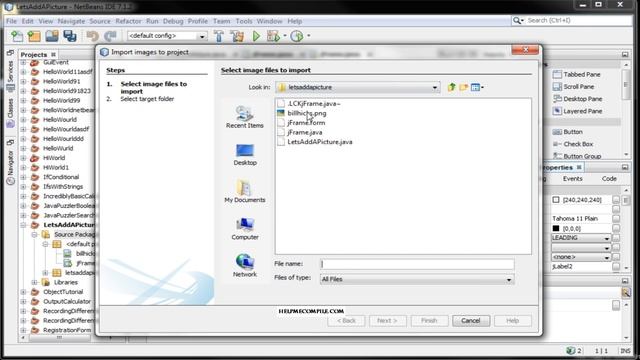The image size is (640, 360).
Task: Click the Open Project toolbar icon
Action: tap(52, 36)
